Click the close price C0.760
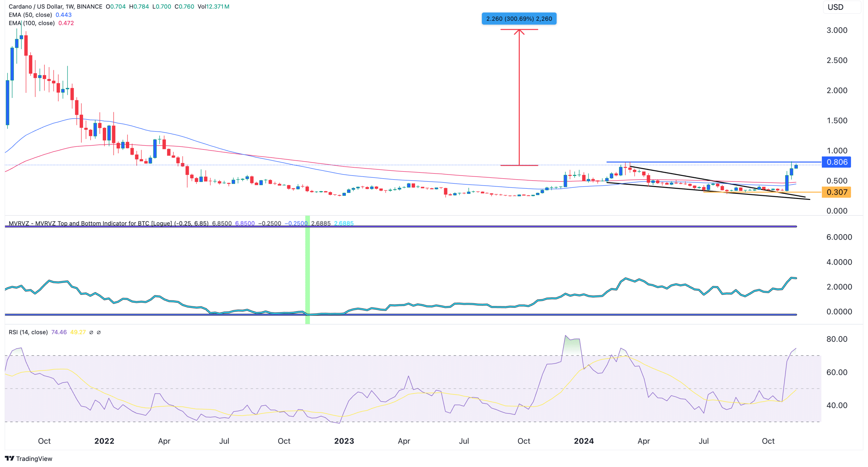868x467 pixels. pos(184,6)
